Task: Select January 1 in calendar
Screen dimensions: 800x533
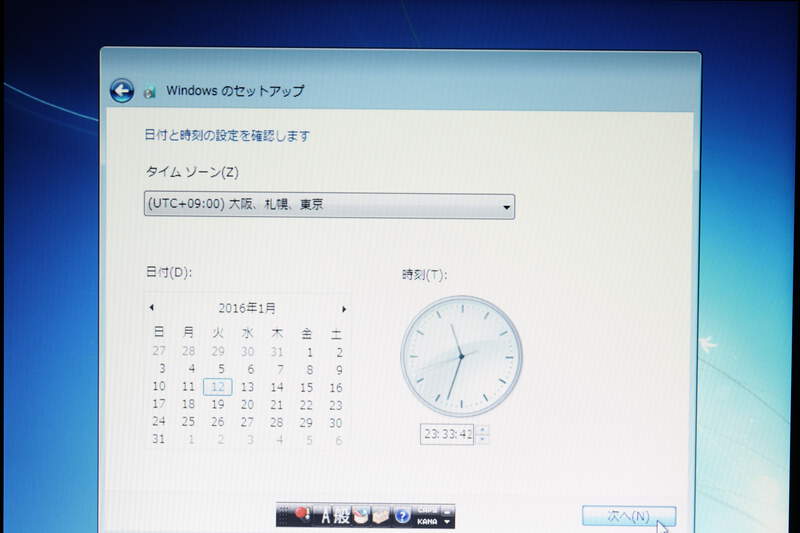Action: point(309,352)
